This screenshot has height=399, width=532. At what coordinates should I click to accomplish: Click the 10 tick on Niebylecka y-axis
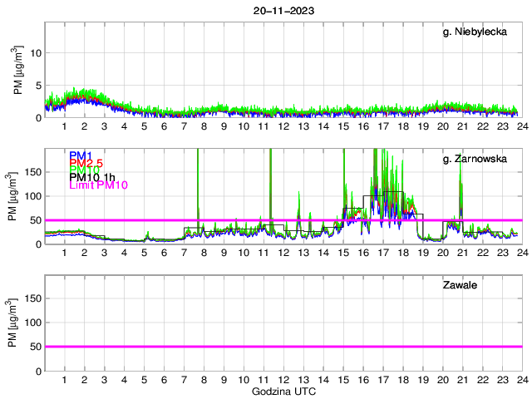(x=35, y=52)
